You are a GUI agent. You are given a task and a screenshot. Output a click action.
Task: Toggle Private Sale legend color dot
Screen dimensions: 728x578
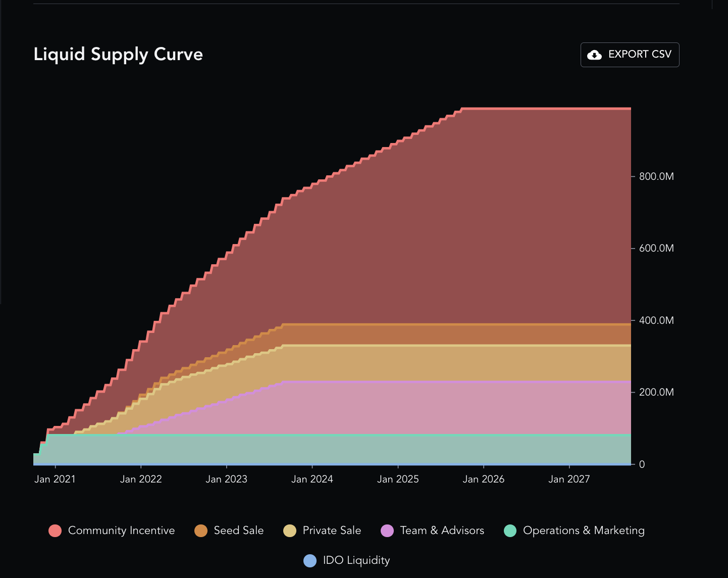click(290, 531)
